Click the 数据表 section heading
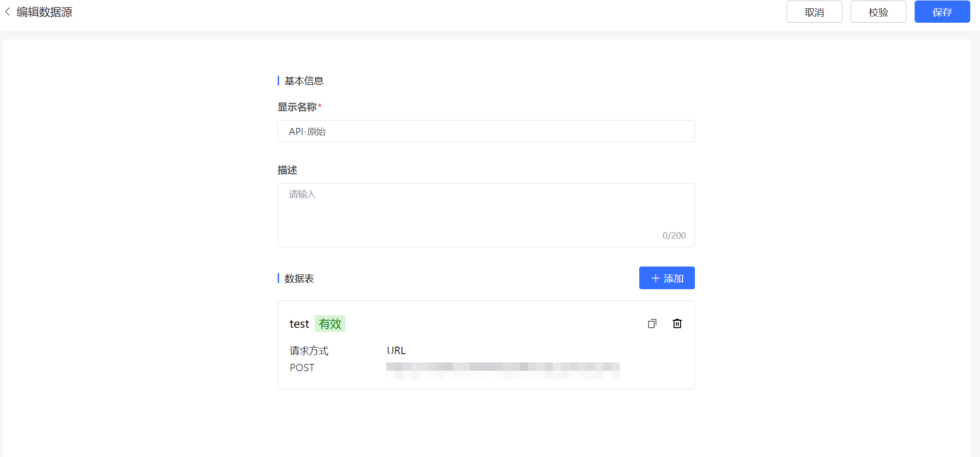Image resolution: width=980 pixels, height=457 pixels. [299, 279]
